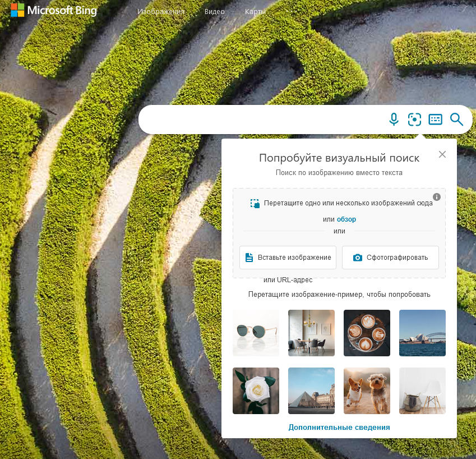Image resolution: width=476 pixels, height=459 pixels.
Task: Click the Microsoft Bing logo
Action: 54,11
